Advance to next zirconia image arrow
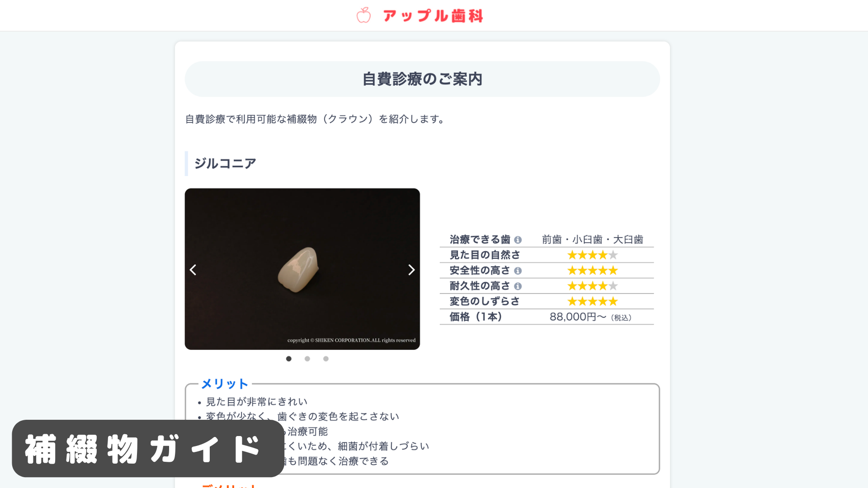Image resolution: width=868 pixels, height=488 pixels. click(x=411, y=270)
